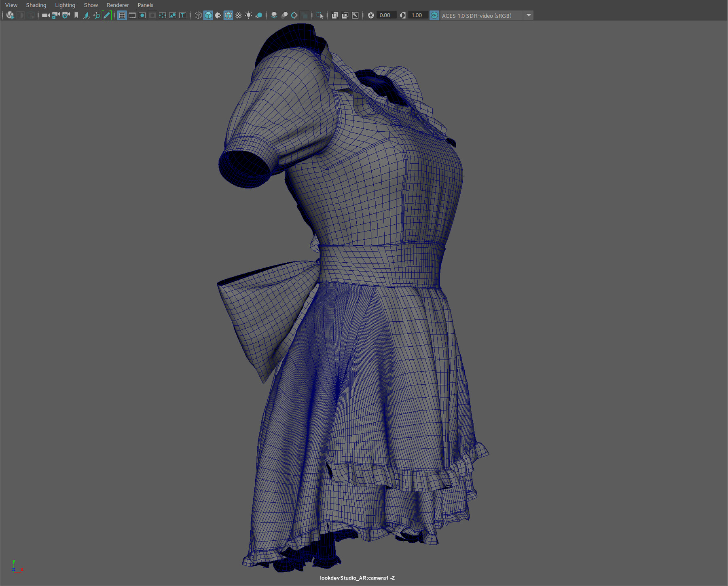Toggle the grid display icon

point(122,15)
